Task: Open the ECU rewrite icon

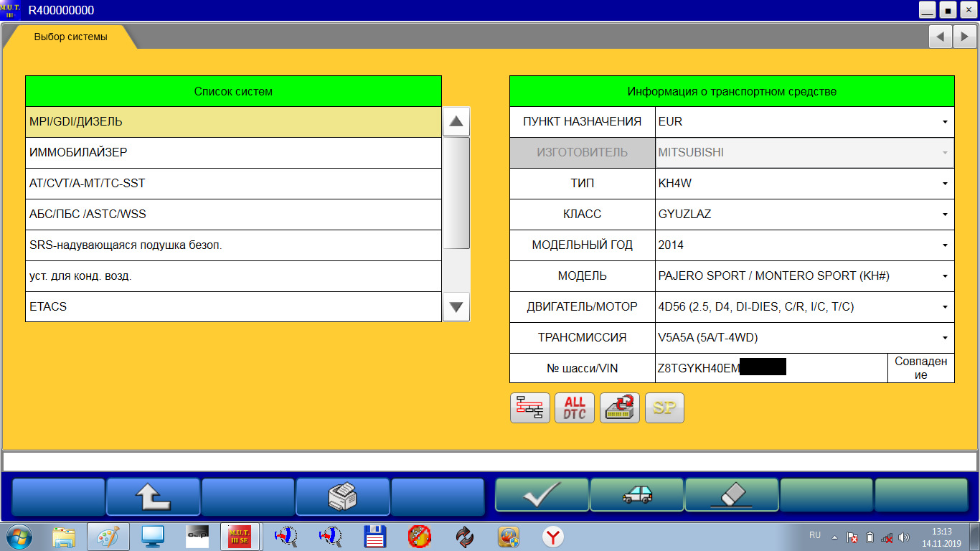Action: [x=619, y=408]
